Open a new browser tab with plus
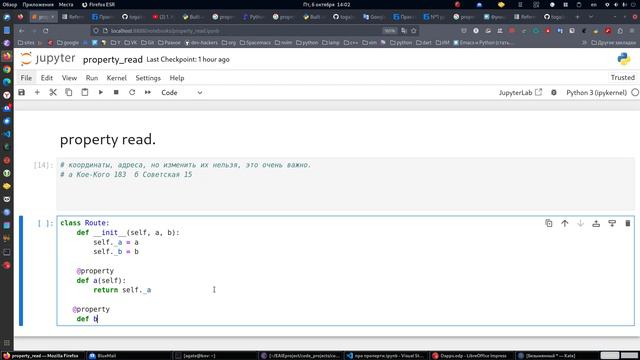The image size is (640, 360). pyautogui.click(x=577, y=17)
